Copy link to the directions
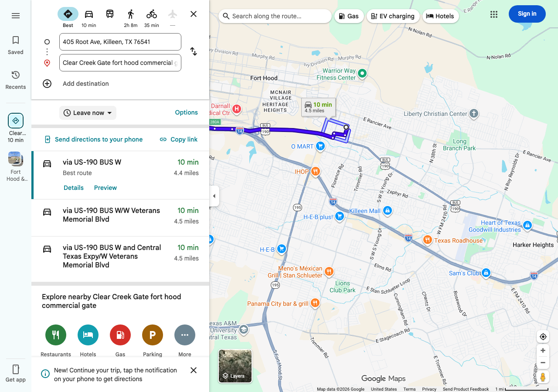 tap(178, 139)
